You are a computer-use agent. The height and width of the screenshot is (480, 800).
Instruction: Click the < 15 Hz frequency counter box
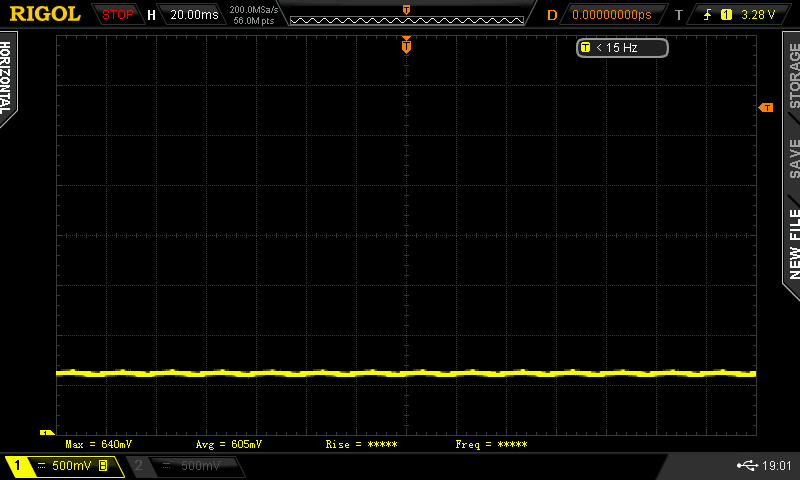pos(622,48)
